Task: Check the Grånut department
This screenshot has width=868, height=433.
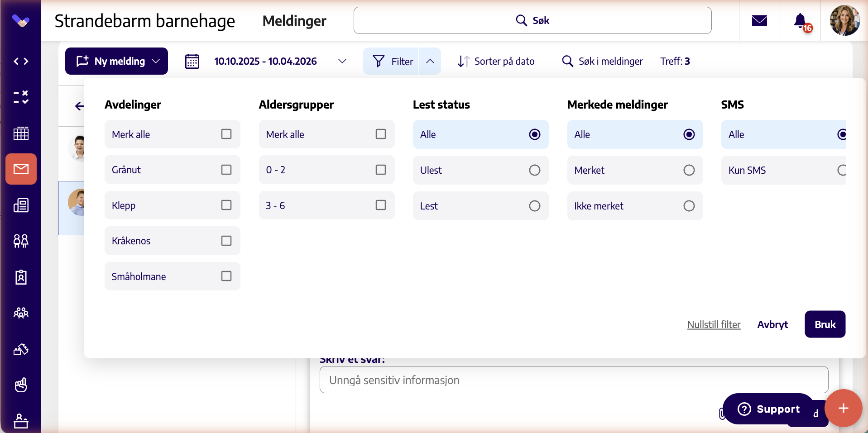Action: [x=172, y=170]
